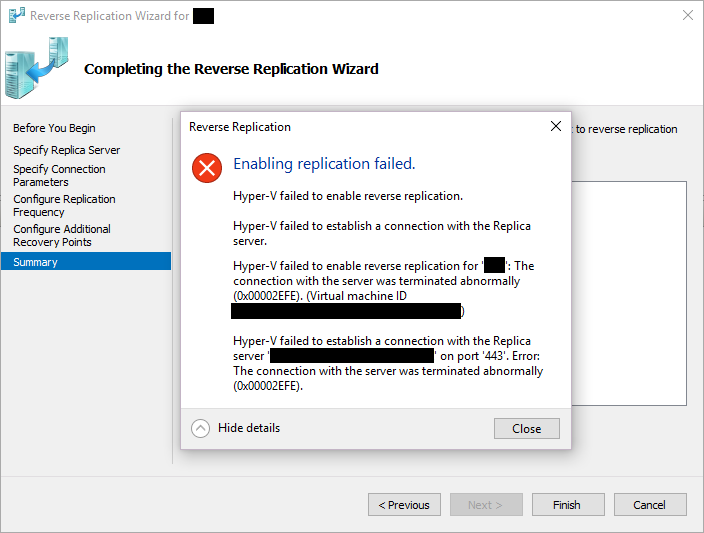Click the 'Reverse Replication' dialog title
This screenshot has height=533, width=704.
240,127
